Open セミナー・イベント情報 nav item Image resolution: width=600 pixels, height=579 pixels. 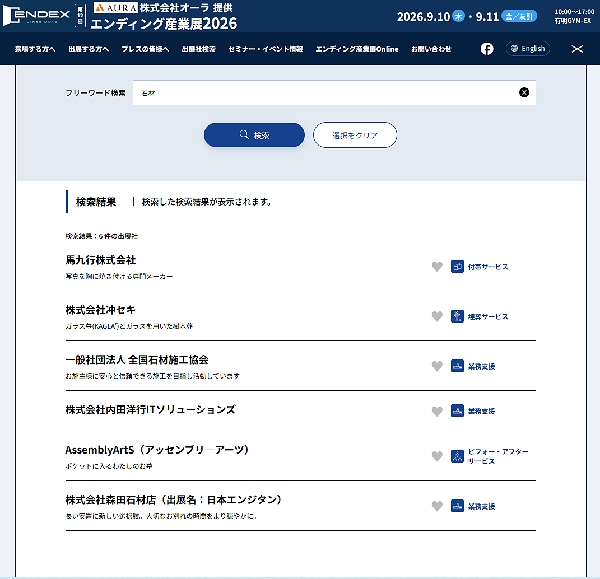pyautogui.click(x=266, y=49)
